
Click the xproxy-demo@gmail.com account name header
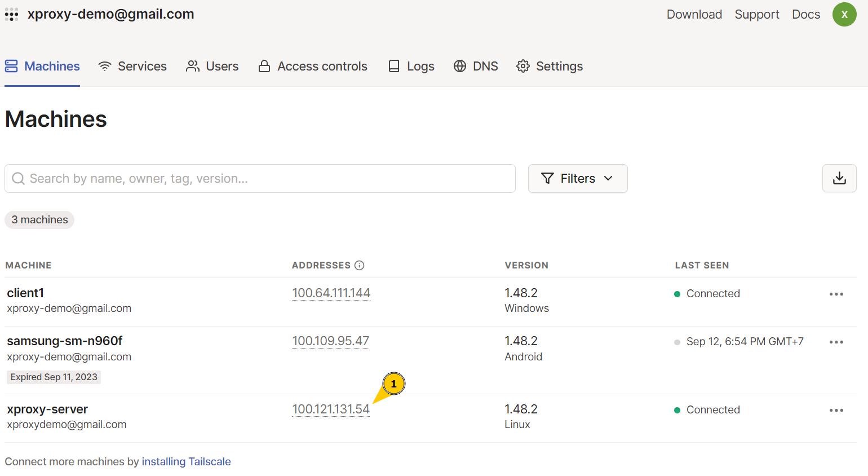111,14
